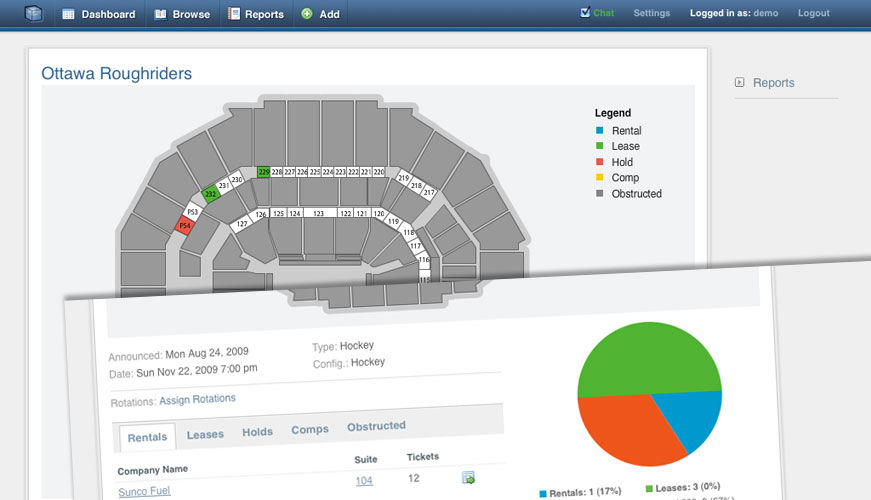Click the red Hold legend swatch

click(x=599, y=162)
